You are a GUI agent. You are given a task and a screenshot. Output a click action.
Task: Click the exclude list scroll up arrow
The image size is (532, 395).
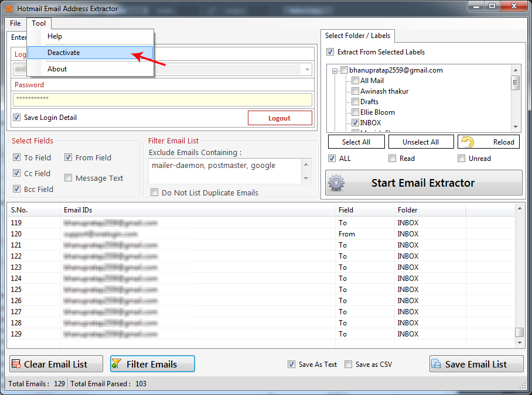point(306,164)
